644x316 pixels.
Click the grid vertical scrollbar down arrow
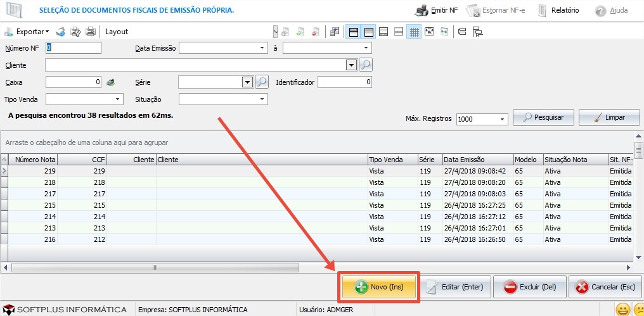point(638,257)
